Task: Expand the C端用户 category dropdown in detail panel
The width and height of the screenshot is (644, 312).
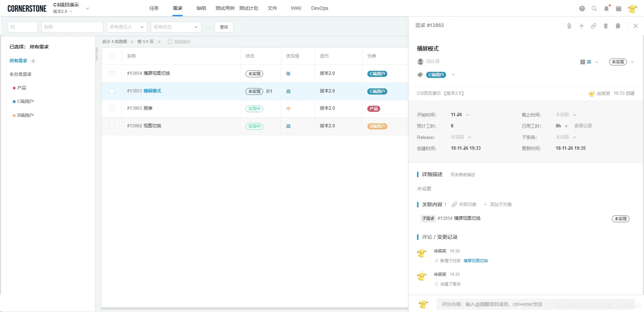Action: 453,75
